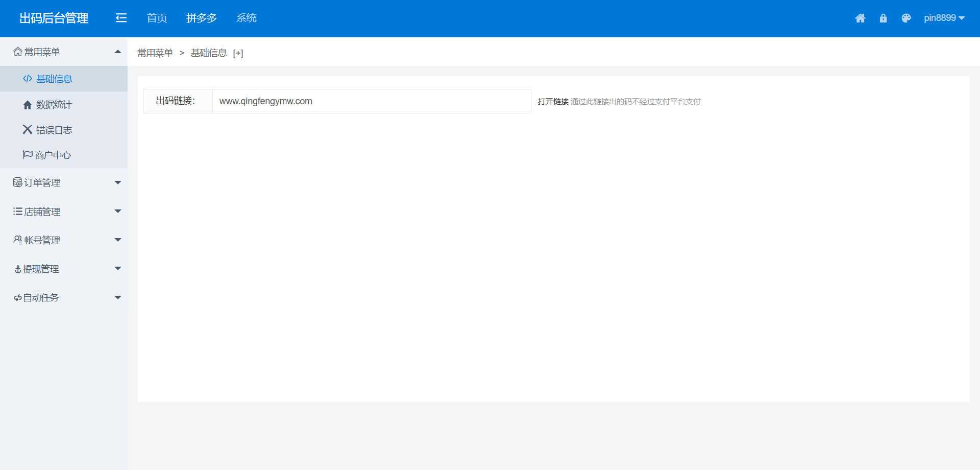This screenshot has width=980, height=470.
Task: Collapse the 常用菜单 sidebar section
Action: click(64, 52)
